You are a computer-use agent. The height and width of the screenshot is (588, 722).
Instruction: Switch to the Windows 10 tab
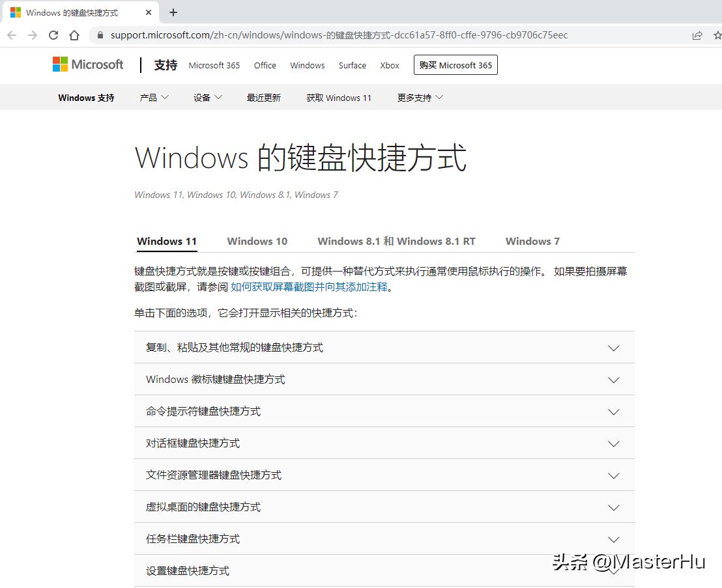tap(257, 241)
